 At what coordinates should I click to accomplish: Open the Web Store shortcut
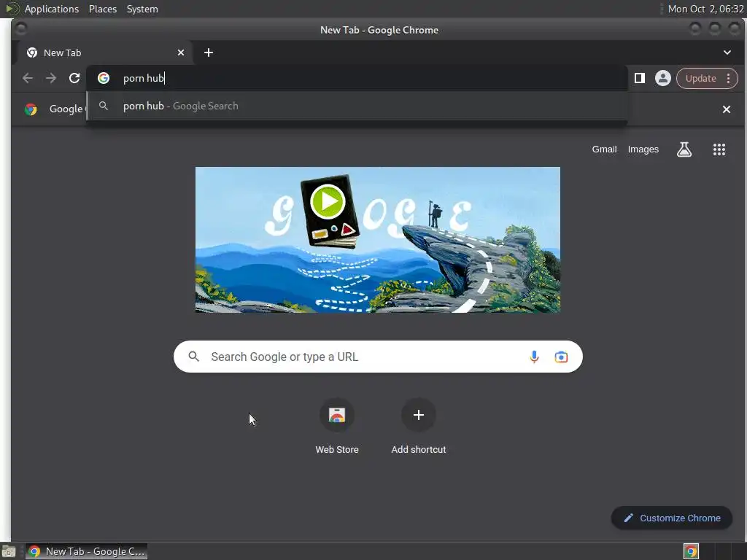(337, 426)
